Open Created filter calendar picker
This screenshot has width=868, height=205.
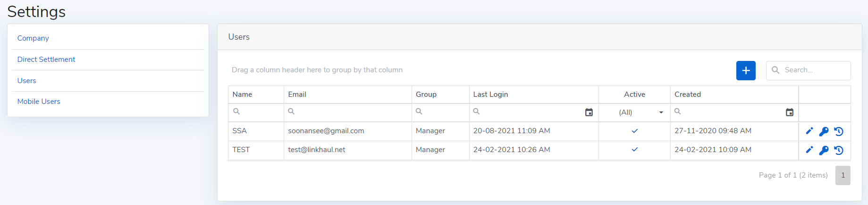789,112
